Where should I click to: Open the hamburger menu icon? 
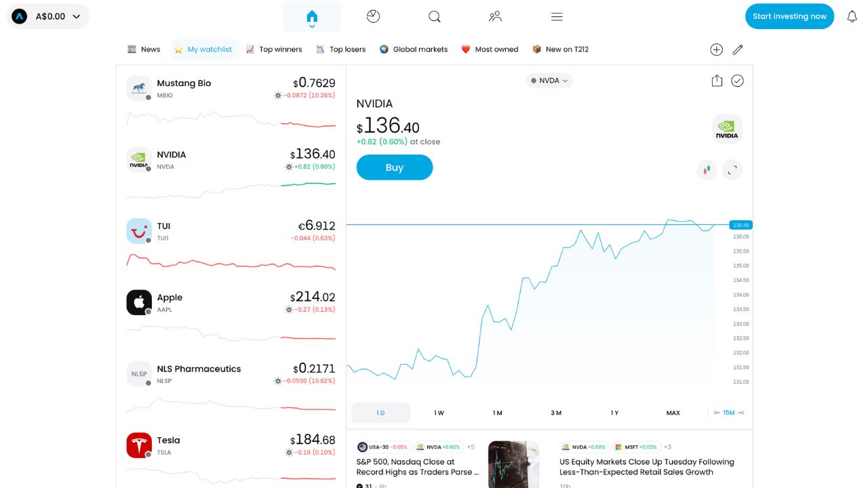(x=557, y=17)
